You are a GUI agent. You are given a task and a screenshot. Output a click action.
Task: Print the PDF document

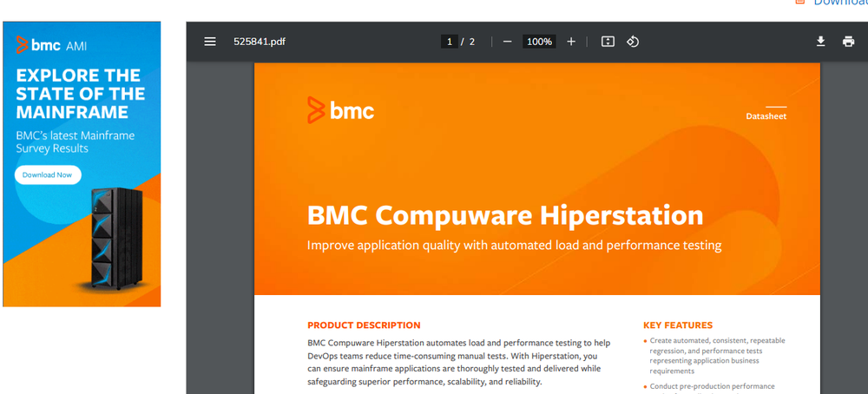pos(848,42)
